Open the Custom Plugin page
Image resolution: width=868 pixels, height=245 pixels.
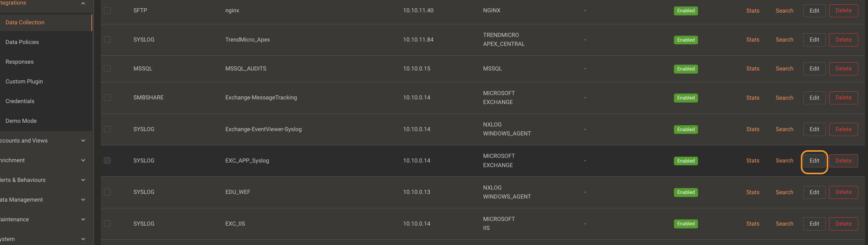click(24, 82)
